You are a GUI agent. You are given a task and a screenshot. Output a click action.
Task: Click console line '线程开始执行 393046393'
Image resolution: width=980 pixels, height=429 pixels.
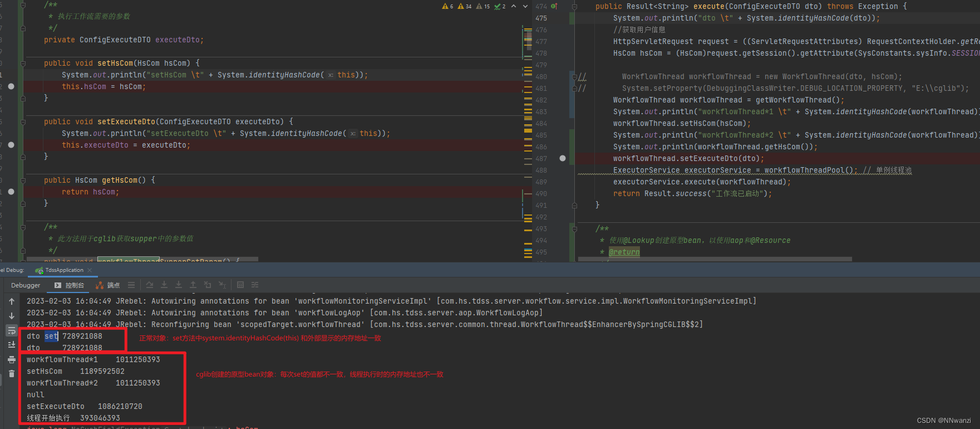[73, 418]
